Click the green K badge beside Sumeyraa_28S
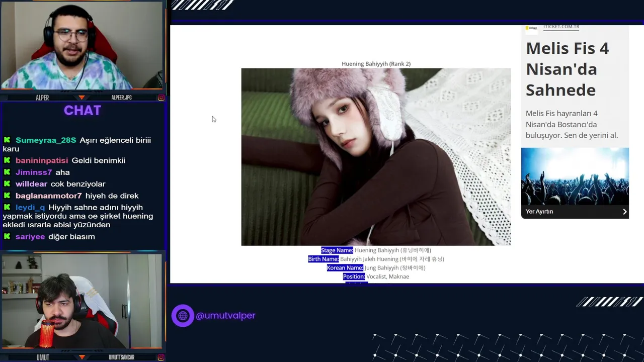The image size is (644, 362). click(7, 140)
